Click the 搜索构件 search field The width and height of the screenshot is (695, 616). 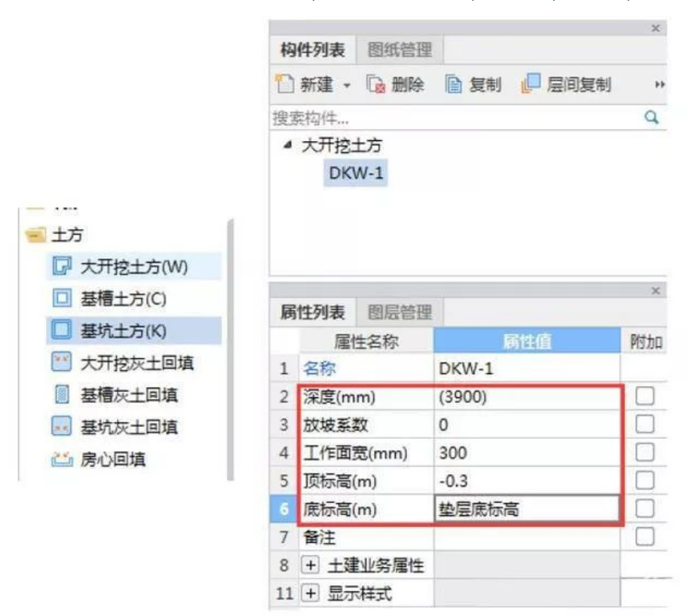click(x=452, y=118)
